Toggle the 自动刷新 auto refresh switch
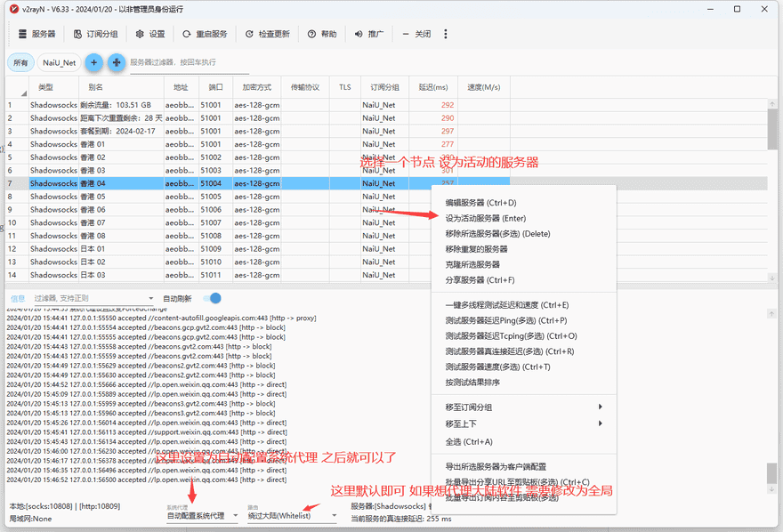This screenshot has width=783, height=532. coord(213,298)
